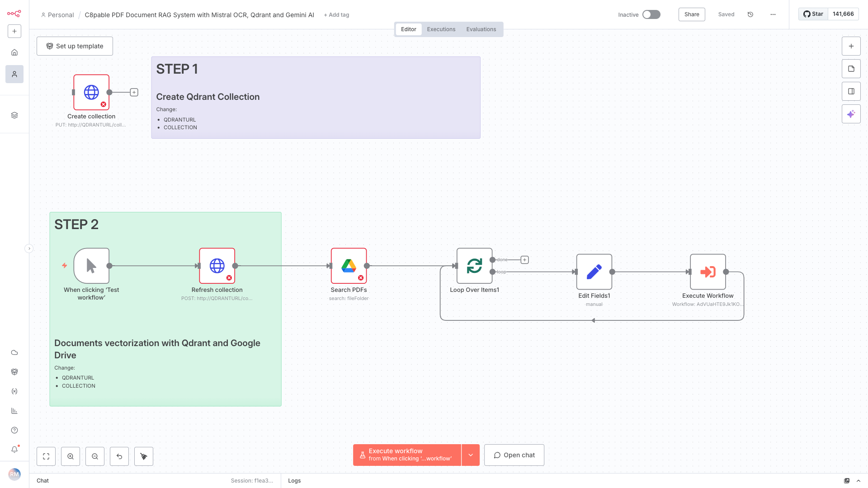Toggle the workflow Inactive switch

(x=651, y=14)
